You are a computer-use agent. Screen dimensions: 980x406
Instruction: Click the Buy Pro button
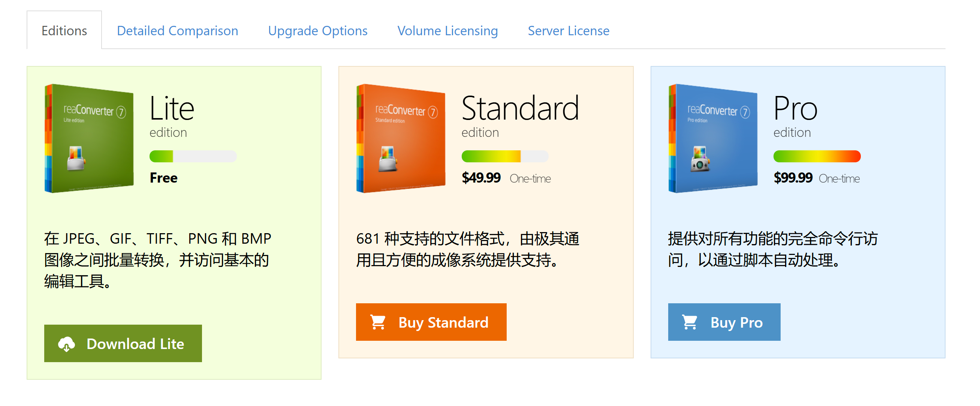pos(724,322)
